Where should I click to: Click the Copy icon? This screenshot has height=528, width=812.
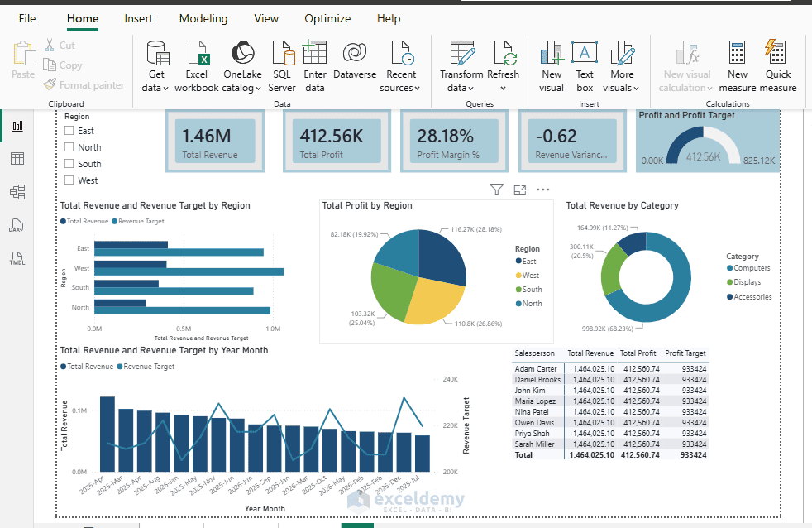click(x=50, y=65)
